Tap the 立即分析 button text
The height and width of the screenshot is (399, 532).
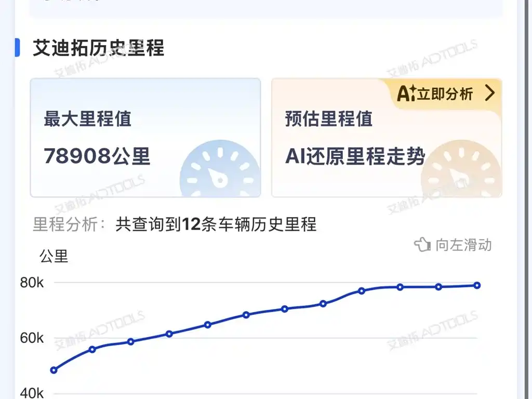click(x=445, y=94)
